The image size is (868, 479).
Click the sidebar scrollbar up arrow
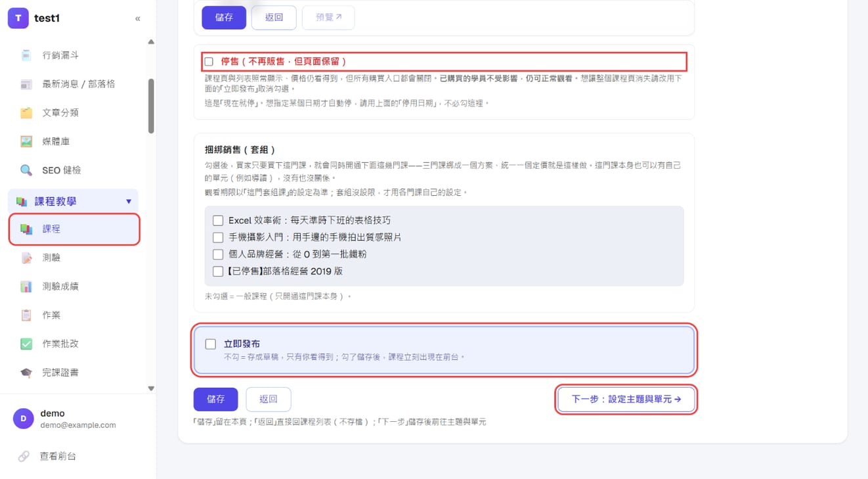[151, 42]
